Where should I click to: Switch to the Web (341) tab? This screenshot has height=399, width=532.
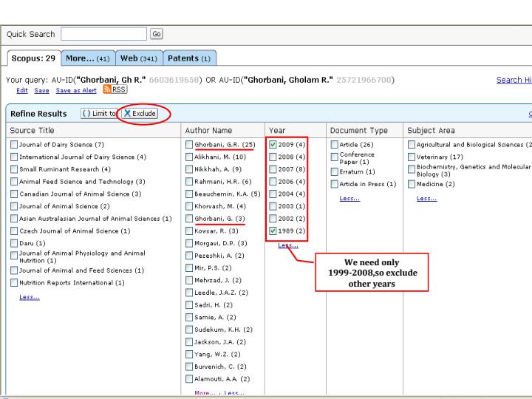[139, 58]
